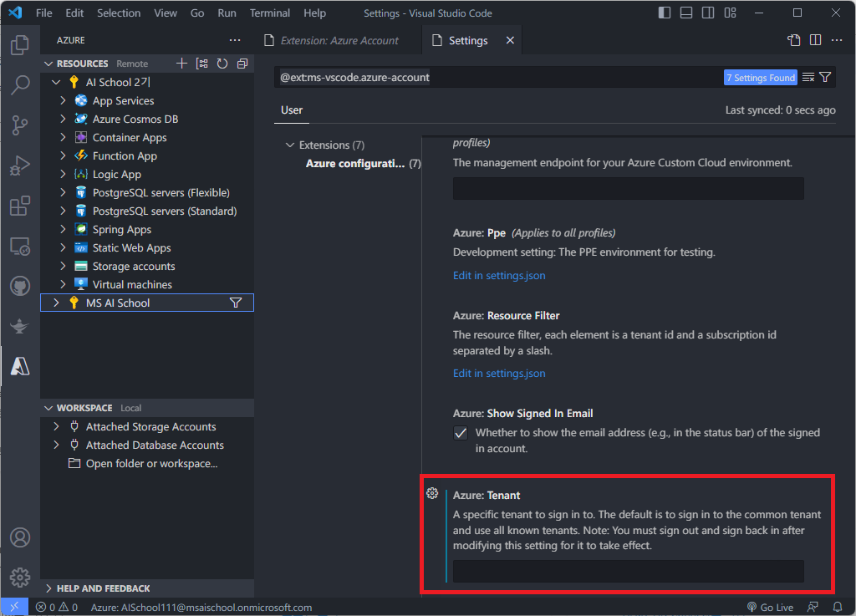Refresh the Azure Resources list
Screen dimensions: 856x616
[222, 64]
